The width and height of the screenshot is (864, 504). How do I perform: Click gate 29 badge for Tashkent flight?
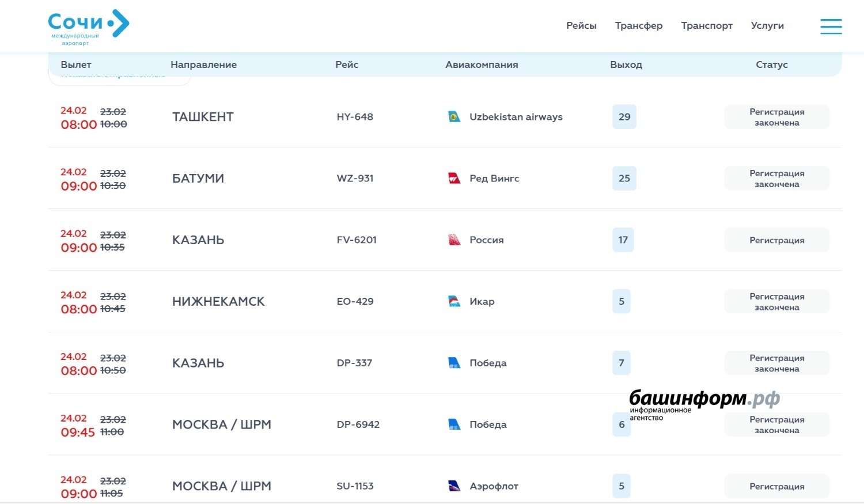tap(624, 117)
